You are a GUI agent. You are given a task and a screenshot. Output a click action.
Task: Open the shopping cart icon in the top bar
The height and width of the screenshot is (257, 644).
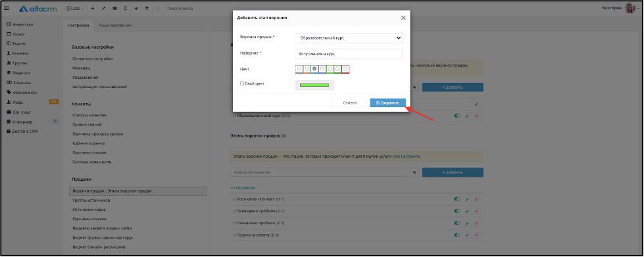click(x=147, y=8)
